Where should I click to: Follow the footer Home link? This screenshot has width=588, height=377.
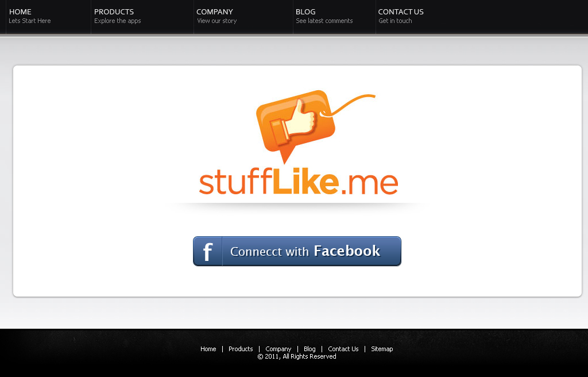pos(208,349)
